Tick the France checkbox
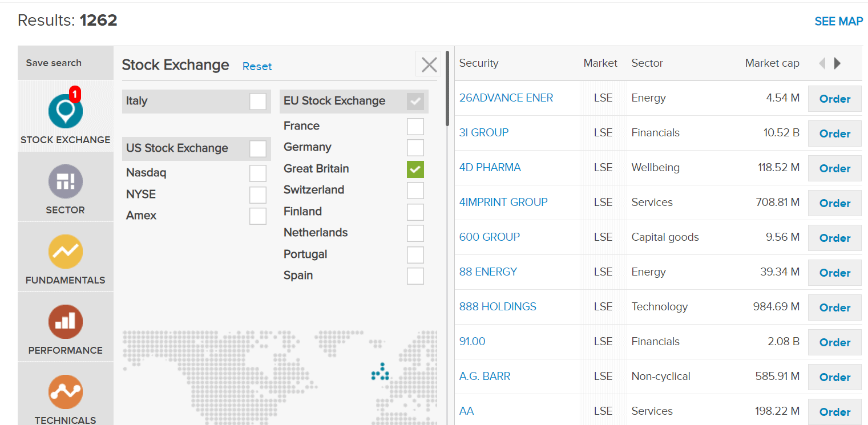The height and width of the screenshot is (425, 868). (415, 127)
